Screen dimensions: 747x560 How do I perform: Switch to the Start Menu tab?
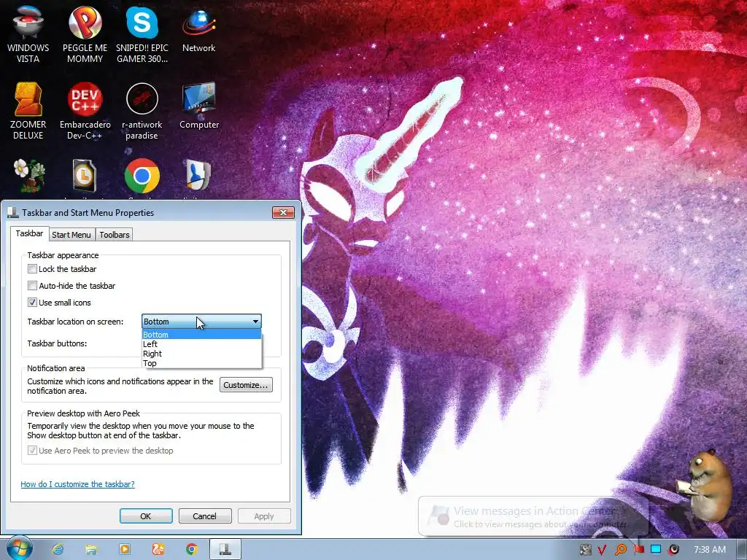(x=71, y=234)
